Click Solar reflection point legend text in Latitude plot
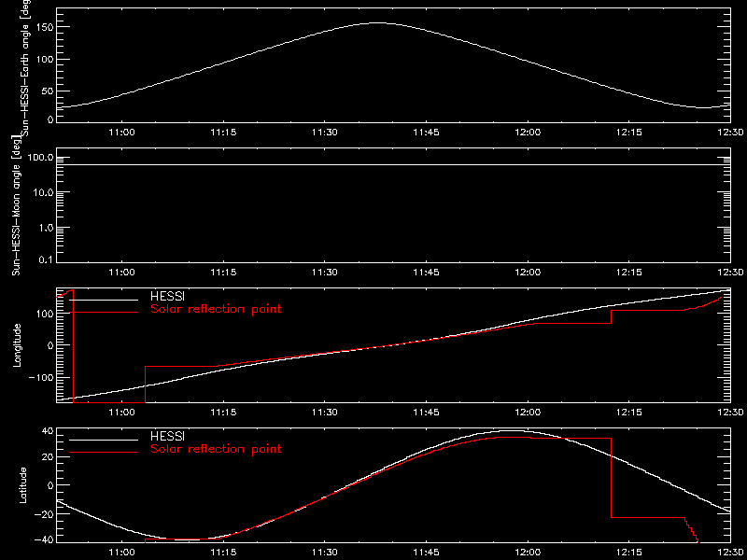Screen dimensions: 747x560 tap(216, 449)
